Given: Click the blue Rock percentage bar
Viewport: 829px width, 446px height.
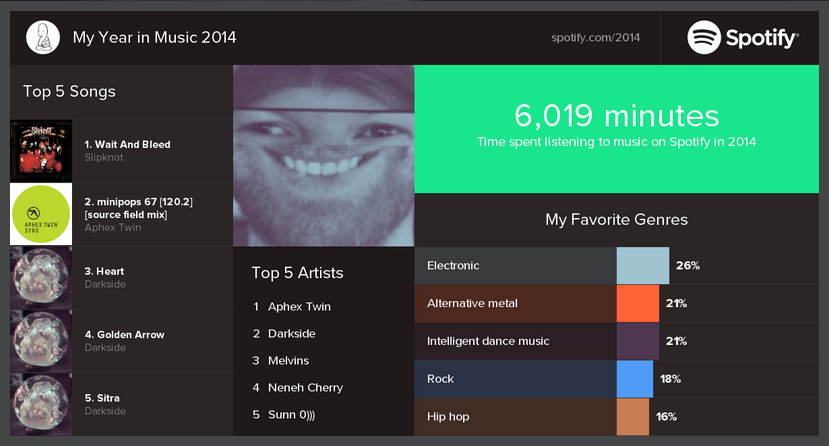Looking at the screenshot, I should tap(634, 379).
